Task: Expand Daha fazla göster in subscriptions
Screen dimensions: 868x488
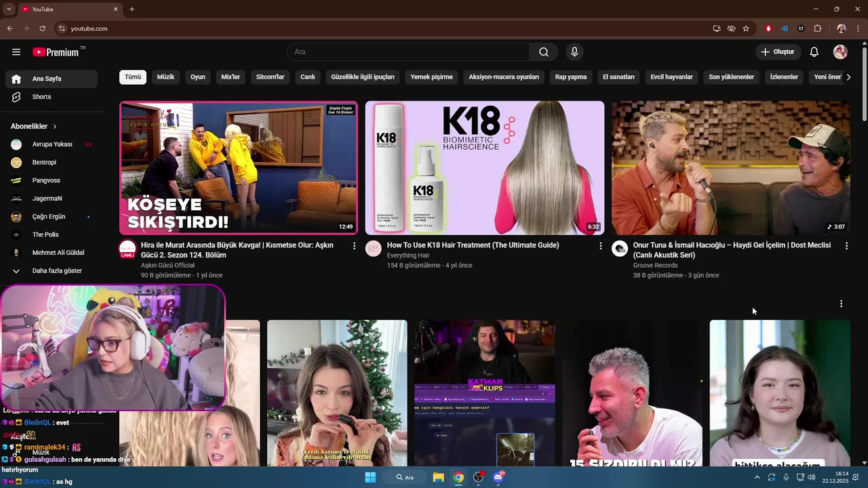Action: 52,270
